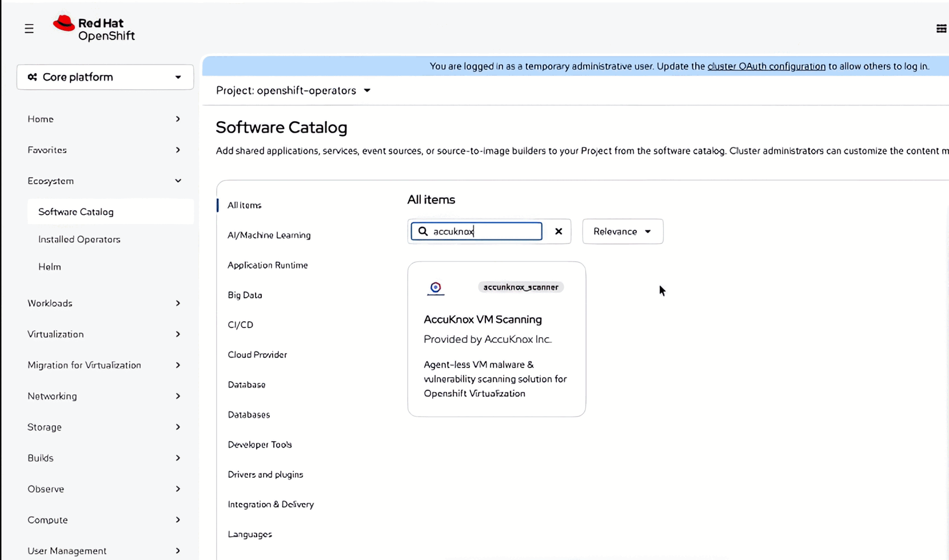Open the Core platform perspective switcher
The height and width of the screenshot is (560, 949).
click(x=105, y=77)
